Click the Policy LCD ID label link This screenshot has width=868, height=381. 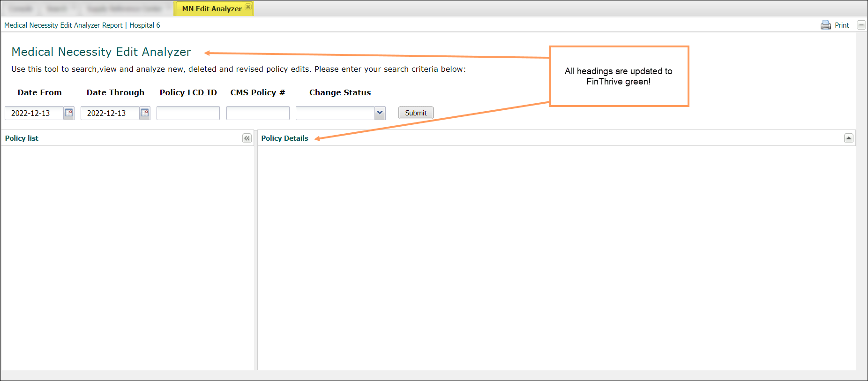[188, 92]
